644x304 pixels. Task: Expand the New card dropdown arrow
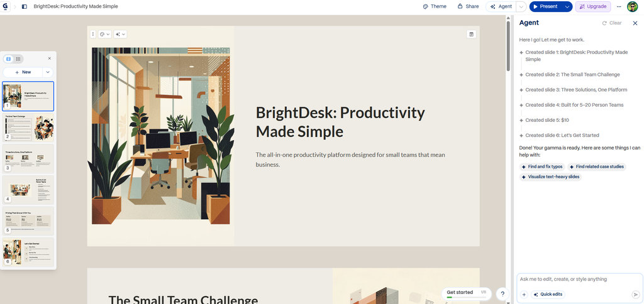(48, 72)
